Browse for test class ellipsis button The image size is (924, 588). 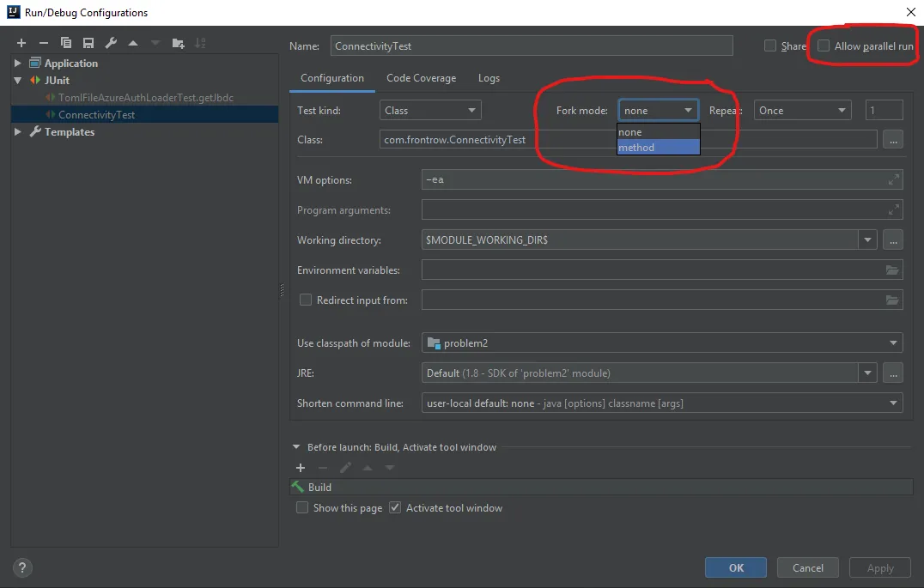(x=893, y=140)
